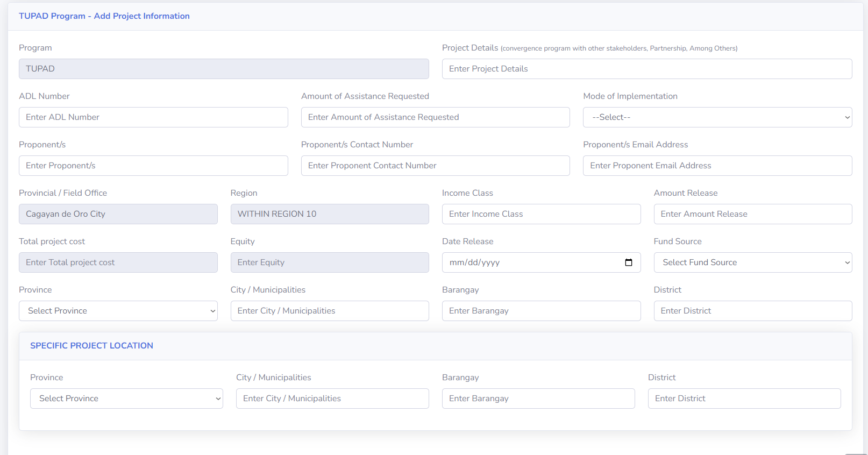The width and height of the screenshot is (868, 455).
Task: Click City / Municipalities in Specific Project Location
Action: 332,399
